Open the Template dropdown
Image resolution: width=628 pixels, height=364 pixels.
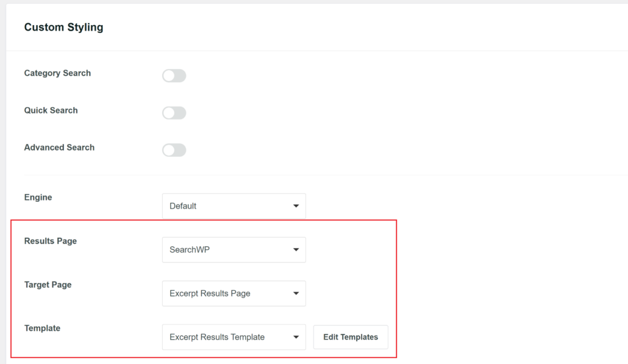(234, 337)
